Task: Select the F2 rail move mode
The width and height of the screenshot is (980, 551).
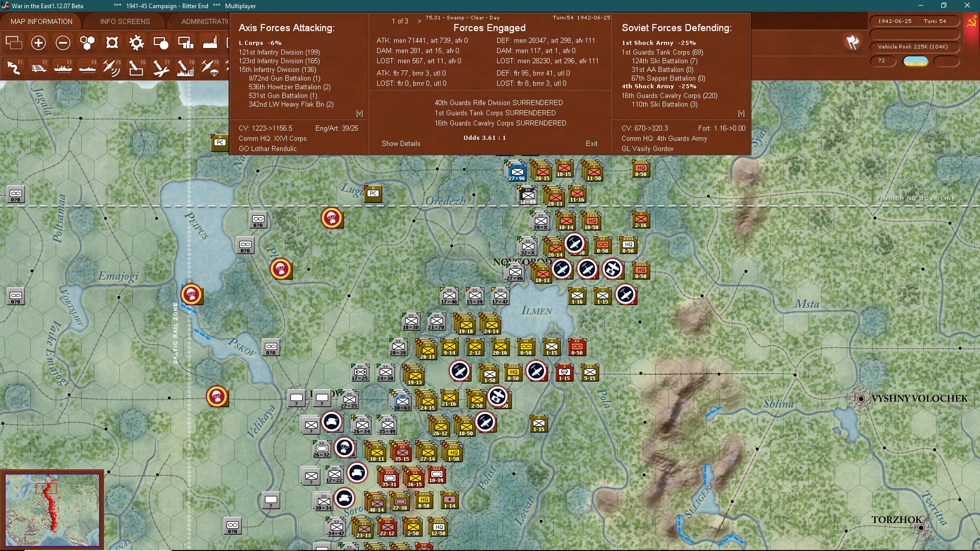Action: (38, 67)
